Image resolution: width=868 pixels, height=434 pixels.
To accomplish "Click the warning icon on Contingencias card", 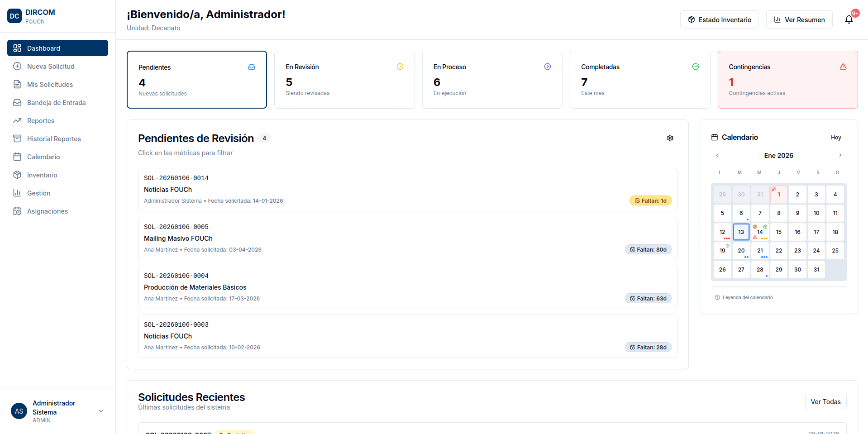I will pyautogui.click(x=843, y=67).
